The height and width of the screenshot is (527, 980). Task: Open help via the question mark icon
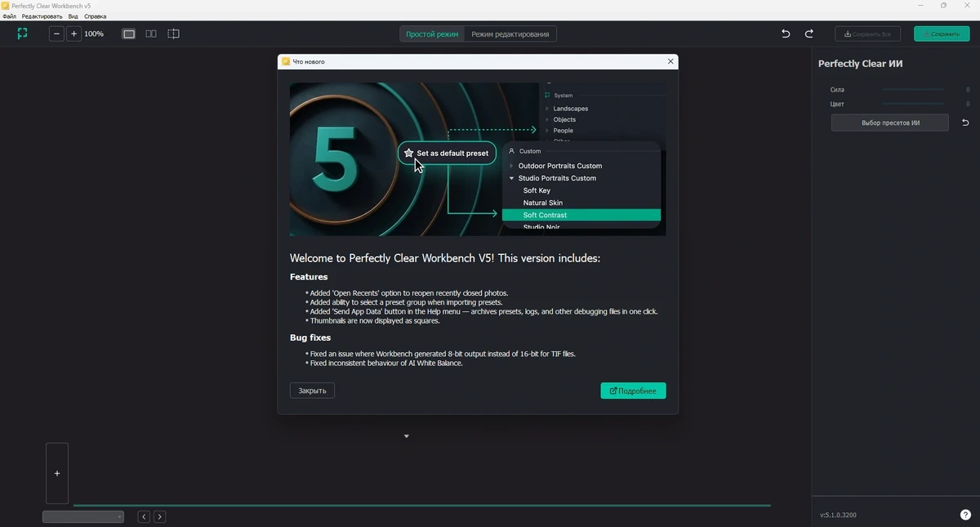click(965, 515)
